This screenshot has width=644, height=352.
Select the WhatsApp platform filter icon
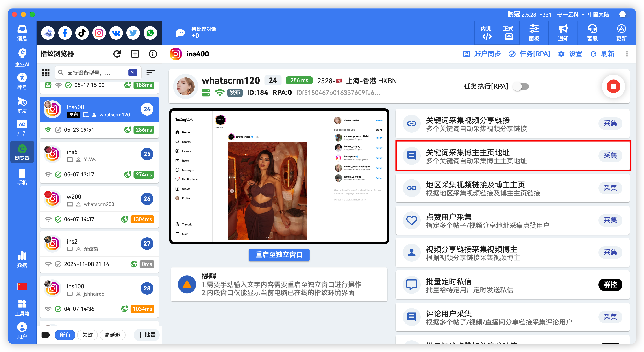150,33
